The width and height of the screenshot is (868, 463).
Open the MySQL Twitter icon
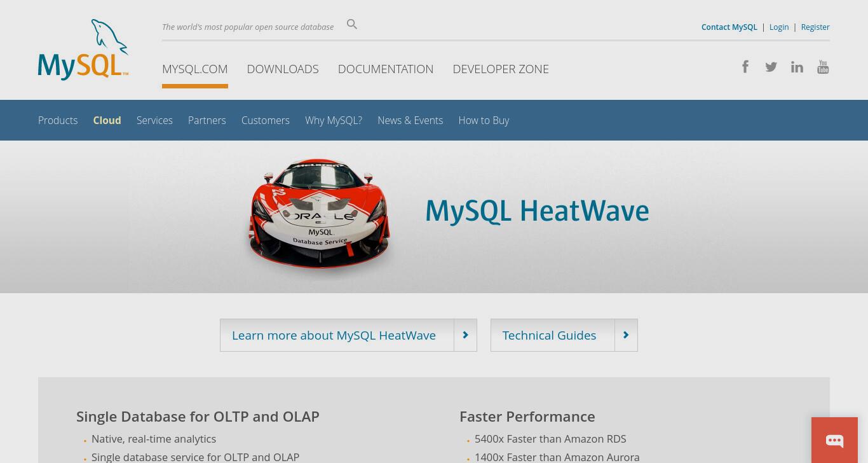pyautogui.click(x=771, y=67)
